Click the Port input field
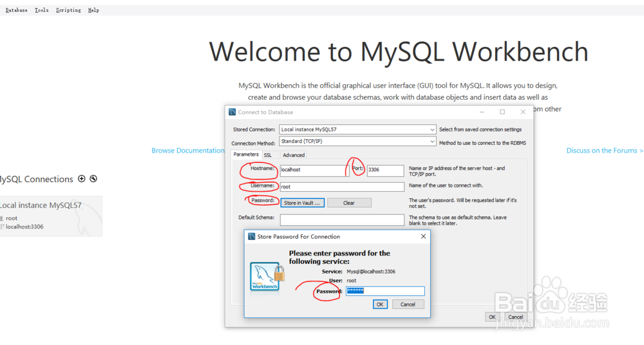Viewport: 644px width, 345px height. click(x=385, y=171)
